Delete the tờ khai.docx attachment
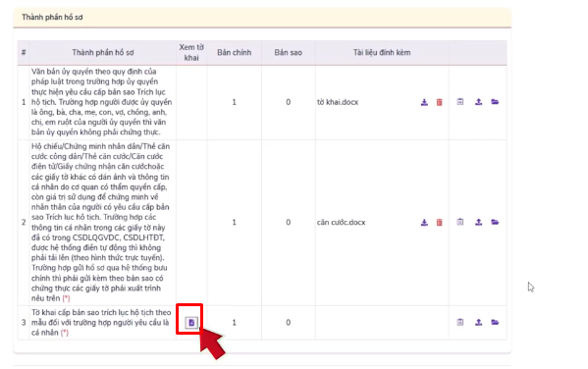The height and width of the screenshot is (369, 588). click(439, 102)
